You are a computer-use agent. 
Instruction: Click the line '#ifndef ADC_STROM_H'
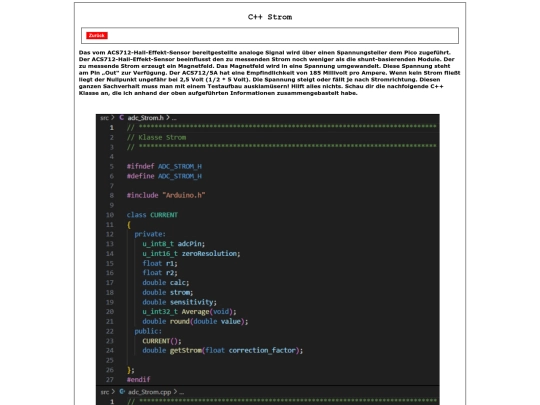[x=164, y=166]
